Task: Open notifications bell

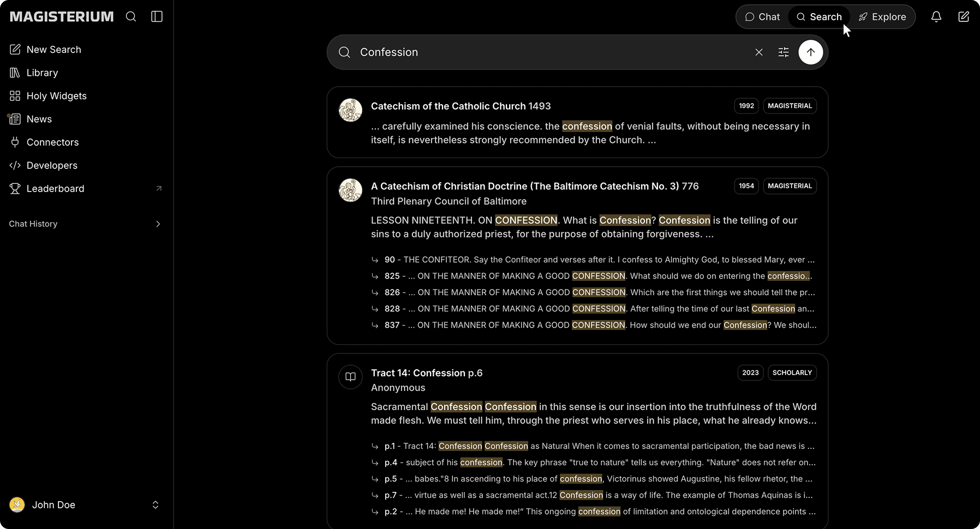Action: (x=936, y=17)
